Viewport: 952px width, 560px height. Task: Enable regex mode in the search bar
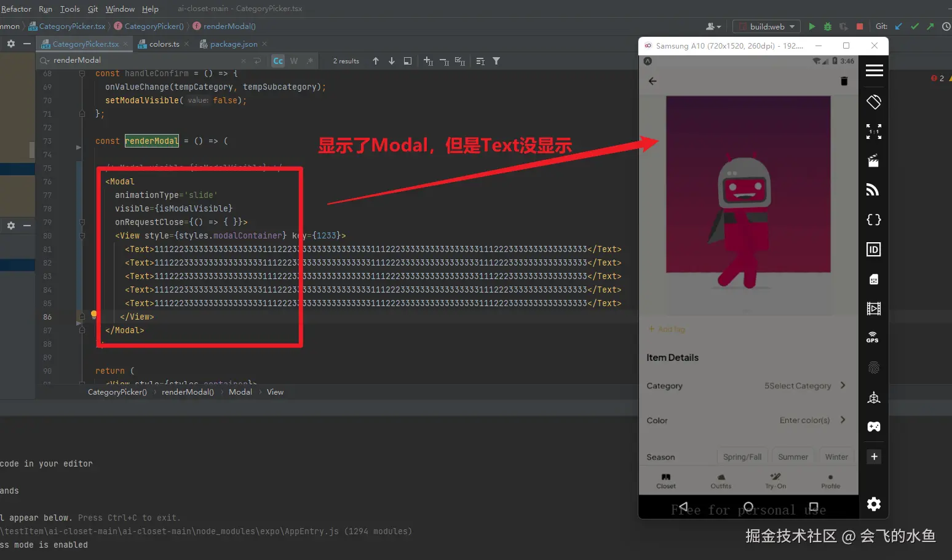[x=310, y=61]
